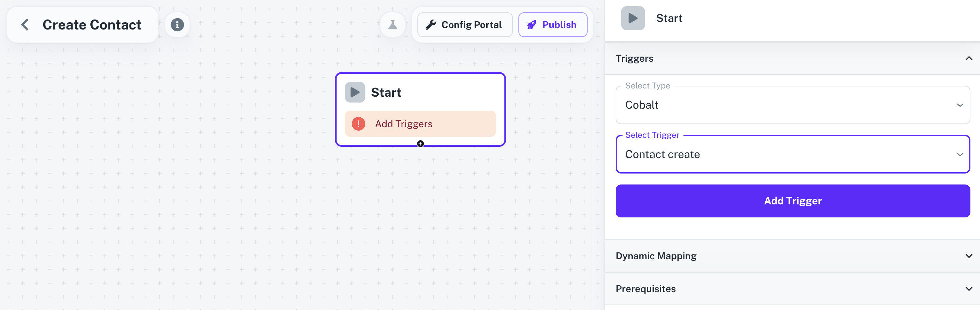Click the Start play icon in the right panel
The image size is (980, 310).
click(633, 17)
